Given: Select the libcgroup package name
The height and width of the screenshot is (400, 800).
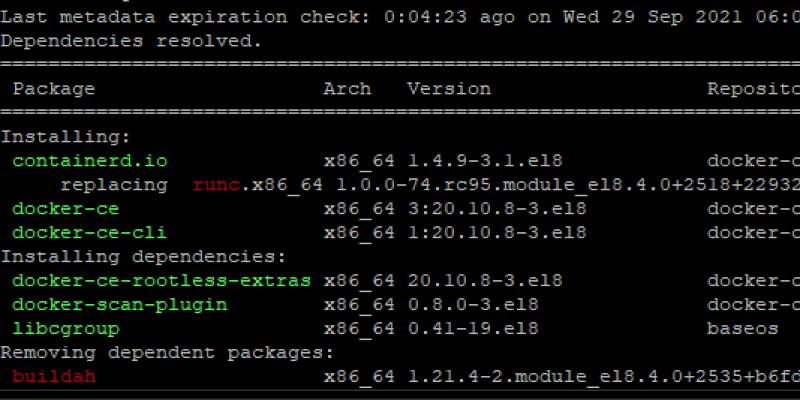Looking at the screenshot, I should (66, 329).
